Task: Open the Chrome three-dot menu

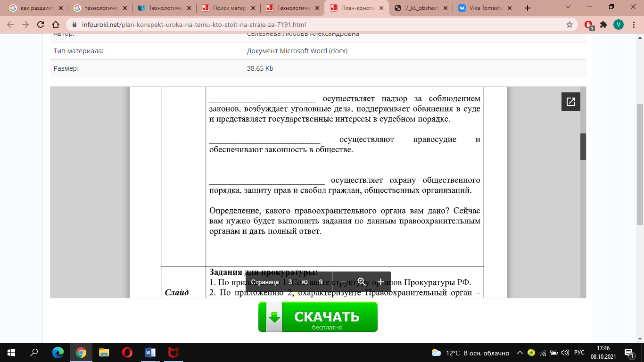Action: pos(634,25)
